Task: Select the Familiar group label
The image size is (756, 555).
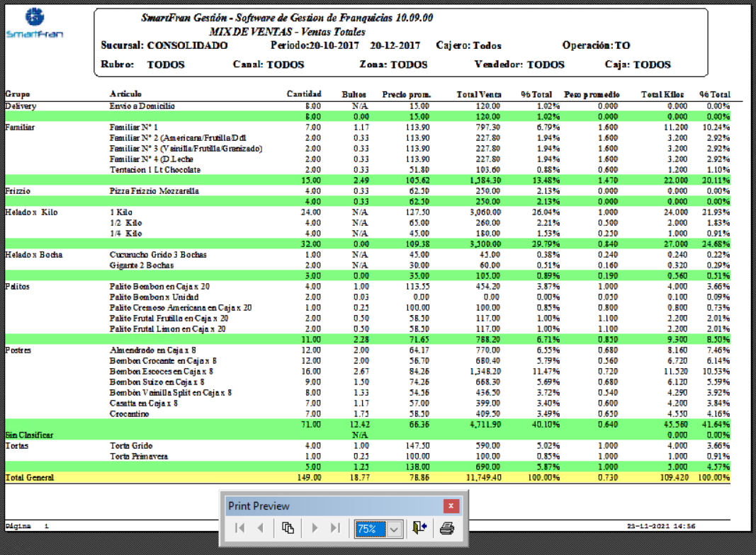Action: coord(20,127)
